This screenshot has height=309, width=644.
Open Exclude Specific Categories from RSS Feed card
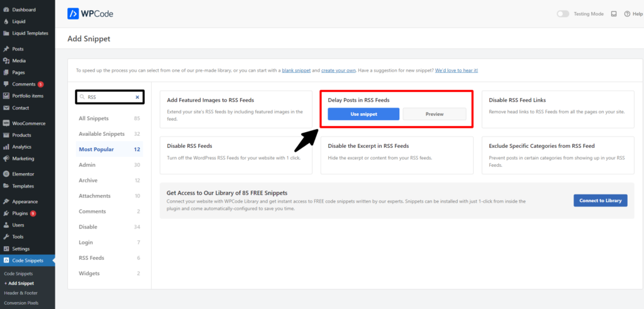point(558,155)
